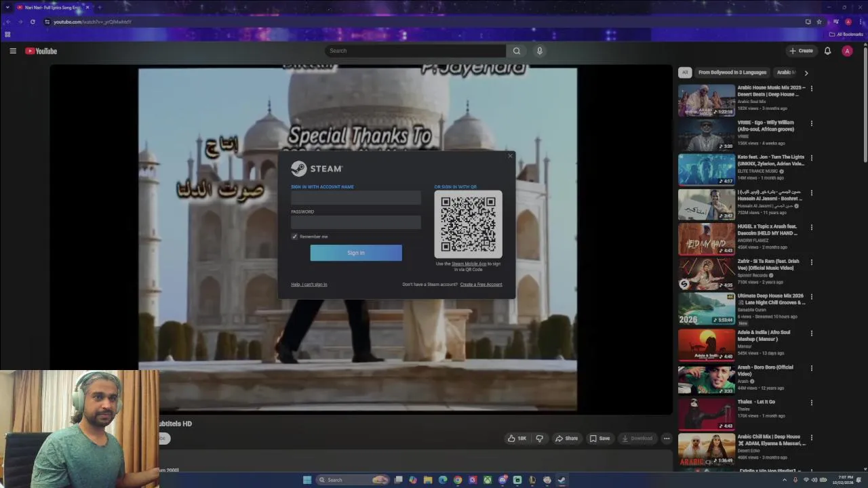The height and width of the screenshot is (488, 868).
Task: Click the Save button under video
Action: (x=599, y=439)
